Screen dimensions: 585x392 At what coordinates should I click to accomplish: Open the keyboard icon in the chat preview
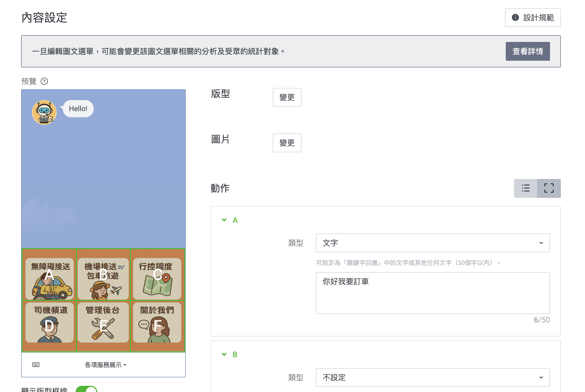tap(36, 364)
